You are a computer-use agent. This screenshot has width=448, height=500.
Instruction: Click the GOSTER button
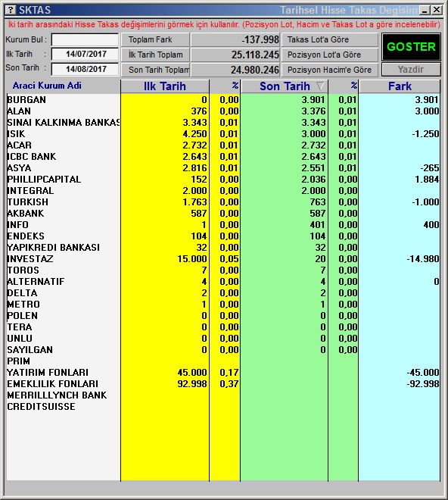coord(411,47)
